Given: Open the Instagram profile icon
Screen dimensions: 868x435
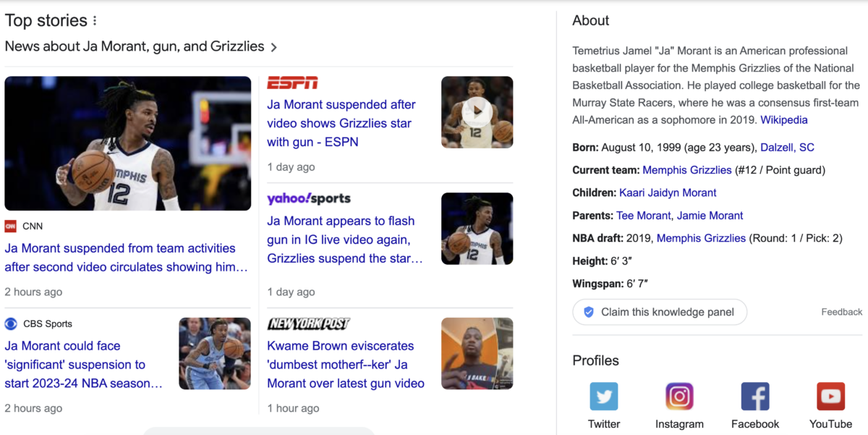Looking at the screenshot, I should coord(679,397).
